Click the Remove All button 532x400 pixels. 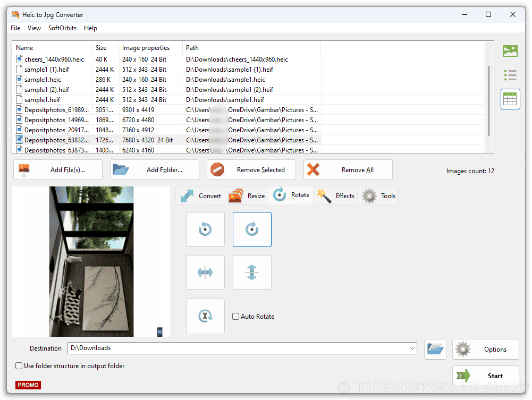[348, 170]
